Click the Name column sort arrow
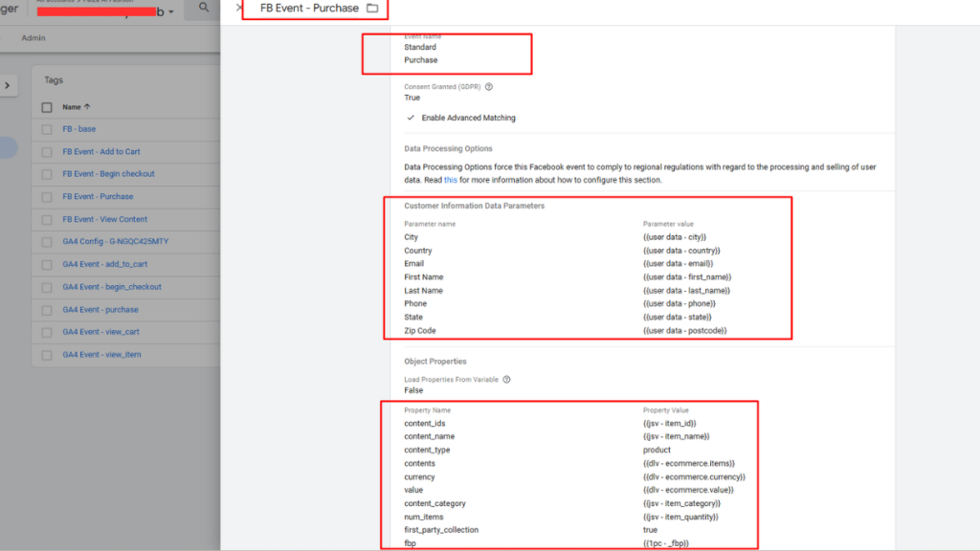Image resolution: width=980 pixels, height=551 pixels. [x=87, y=107]
